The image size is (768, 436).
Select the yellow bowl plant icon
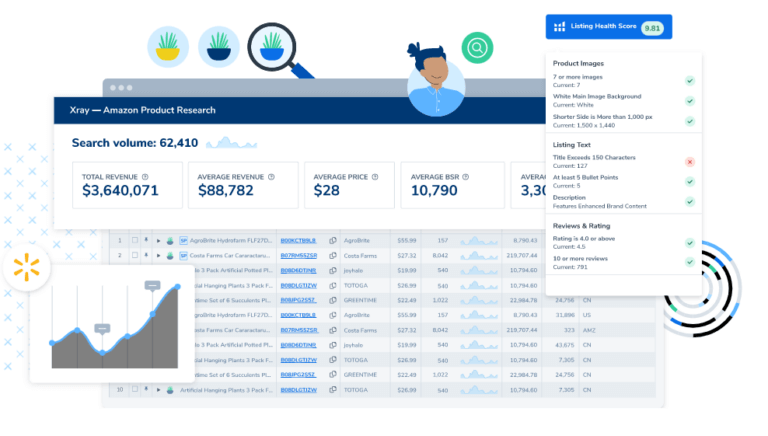(168, 47)
